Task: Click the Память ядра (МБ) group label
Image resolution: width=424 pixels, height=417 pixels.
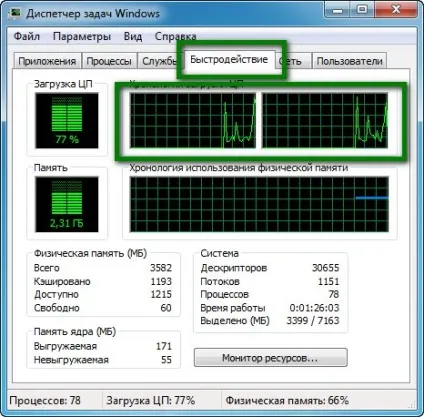Action: pos(75,332)
